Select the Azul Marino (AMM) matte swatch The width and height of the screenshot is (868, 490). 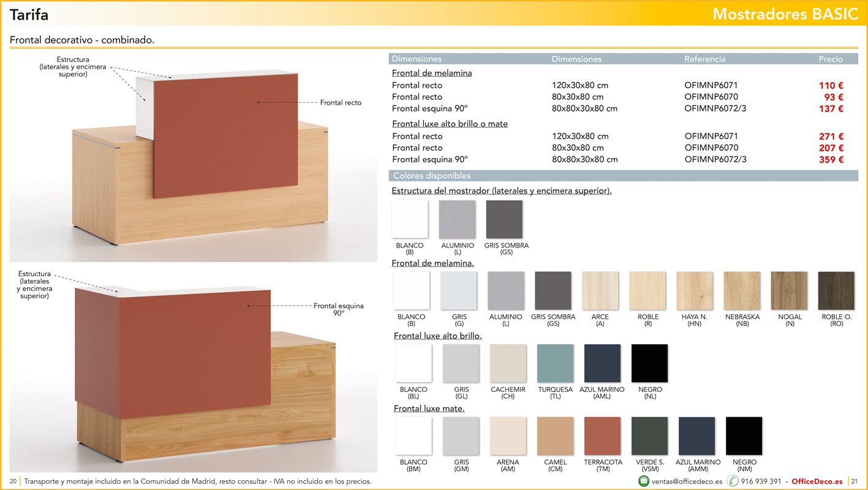click(696, 436)
